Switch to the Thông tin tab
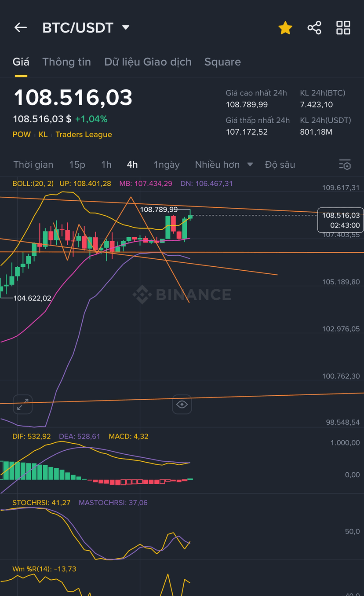 click(x=67, y=62)
